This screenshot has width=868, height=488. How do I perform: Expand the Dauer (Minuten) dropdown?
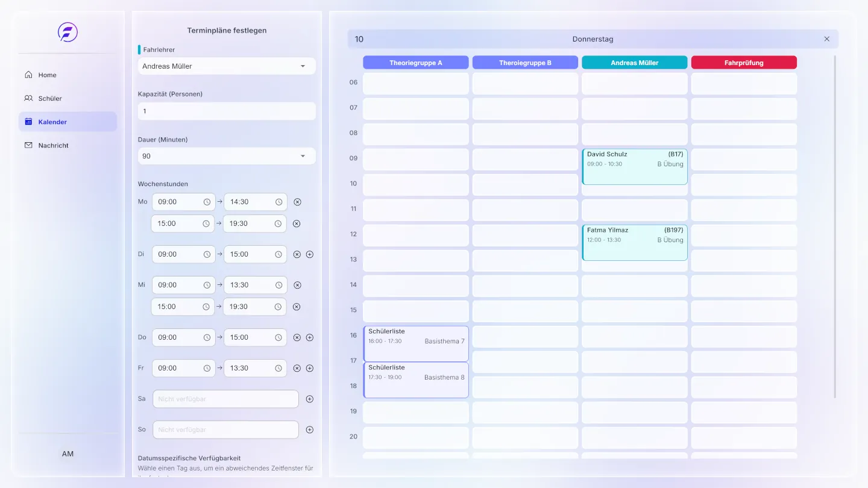(227, 156)
